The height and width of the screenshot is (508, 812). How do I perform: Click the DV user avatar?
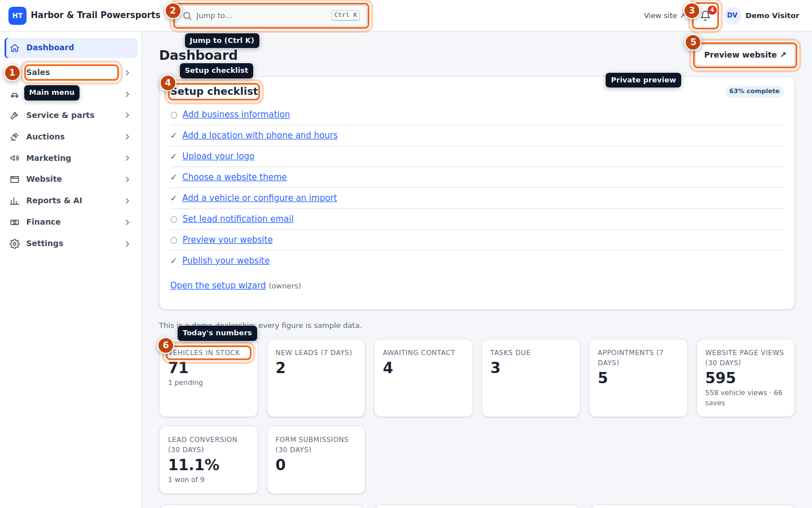pyautogui.click(x=732, y=16)
